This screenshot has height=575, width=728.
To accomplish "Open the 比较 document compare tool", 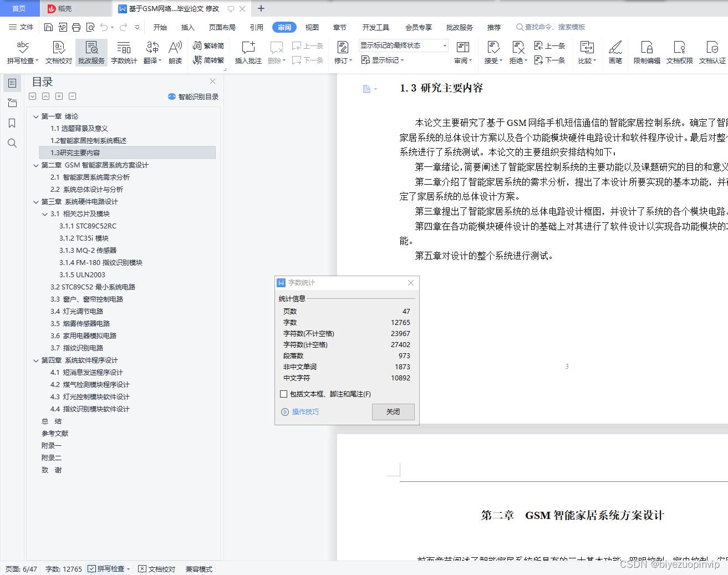I will pyautogui.click(x=587, y=52).
